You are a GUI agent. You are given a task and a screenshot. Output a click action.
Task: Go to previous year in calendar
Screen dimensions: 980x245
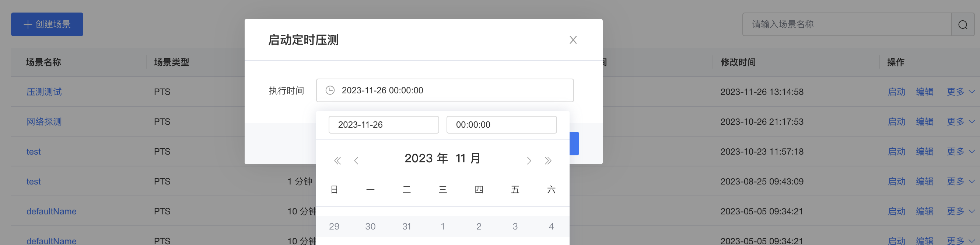point(337,161)
